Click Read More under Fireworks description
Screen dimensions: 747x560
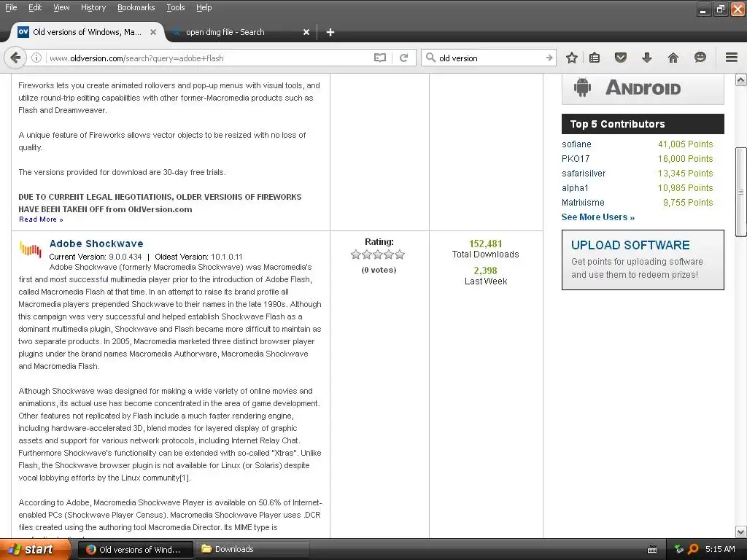pyautogui.click(x=41, y=219)
